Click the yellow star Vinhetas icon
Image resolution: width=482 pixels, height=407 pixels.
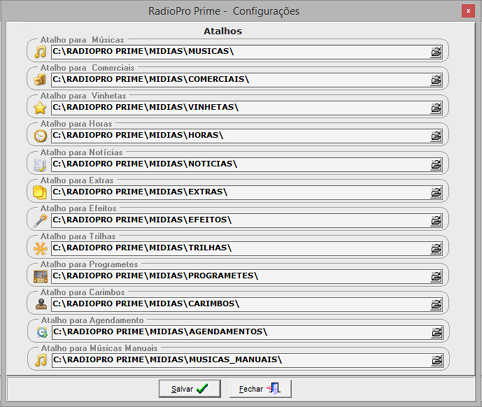coord(40,108)
